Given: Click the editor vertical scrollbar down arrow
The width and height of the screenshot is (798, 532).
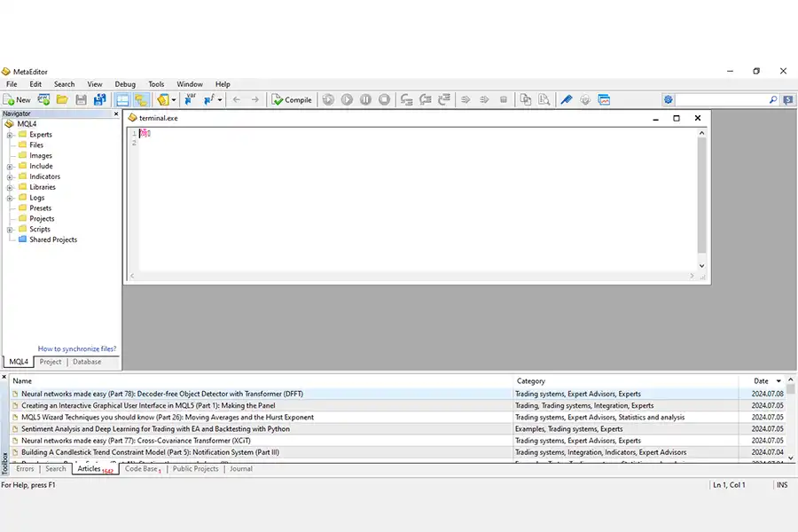Looking at the screenshot, I should click(x=702, y=266).
